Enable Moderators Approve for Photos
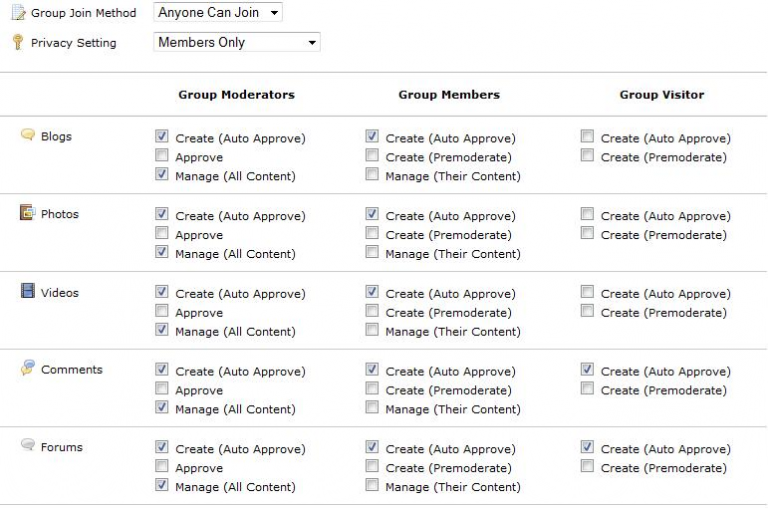The width and height of the screenshot is (768, 509). click(162, 233)
